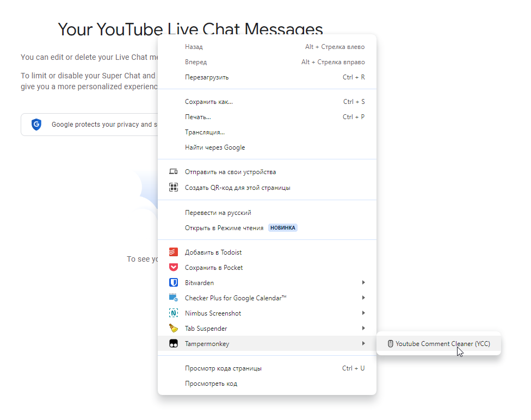The height and width of the screenshot is (420, 531).
Task: Choose Просмотреть код to inspect
Action: (267, 384)
